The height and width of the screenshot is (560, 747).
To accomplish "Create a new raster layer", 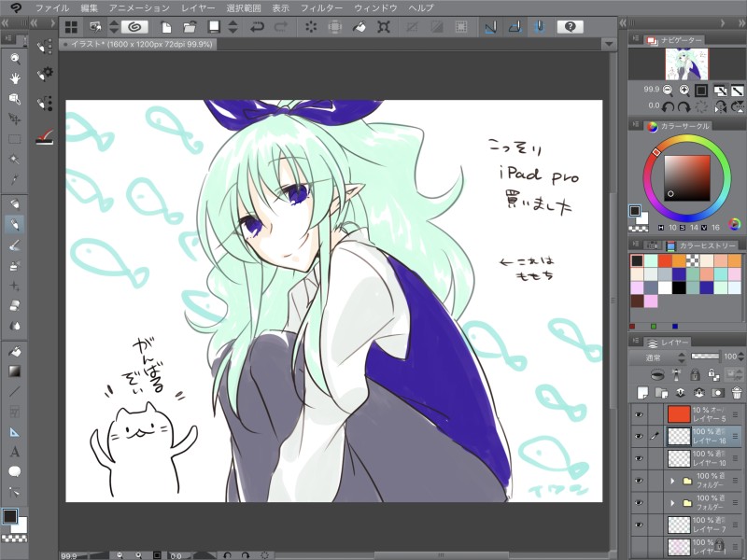I will click(x=642, y=393).
